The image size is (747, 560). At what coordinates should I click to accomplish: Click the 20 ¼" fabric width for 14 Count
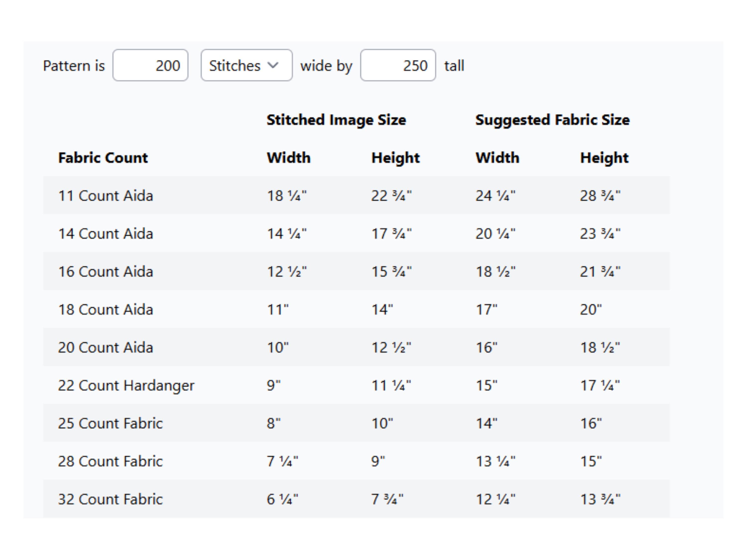point(496,234)
